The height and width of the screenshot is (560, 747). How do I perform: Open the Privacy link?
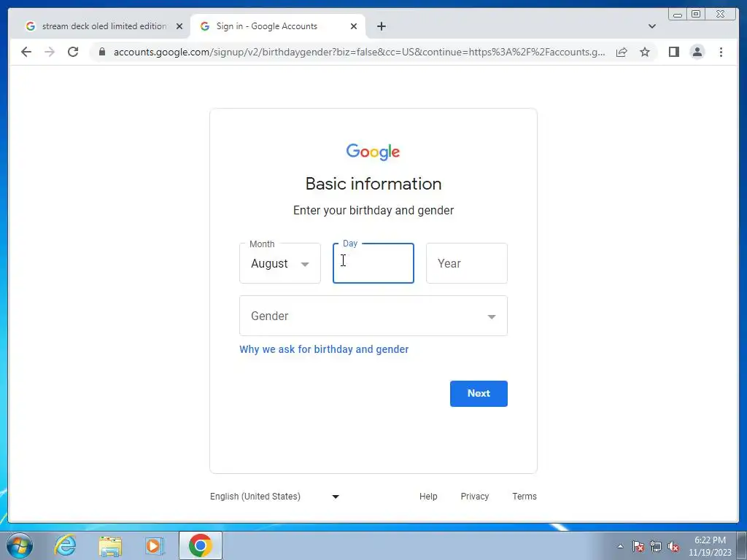(x=474, y=496)
